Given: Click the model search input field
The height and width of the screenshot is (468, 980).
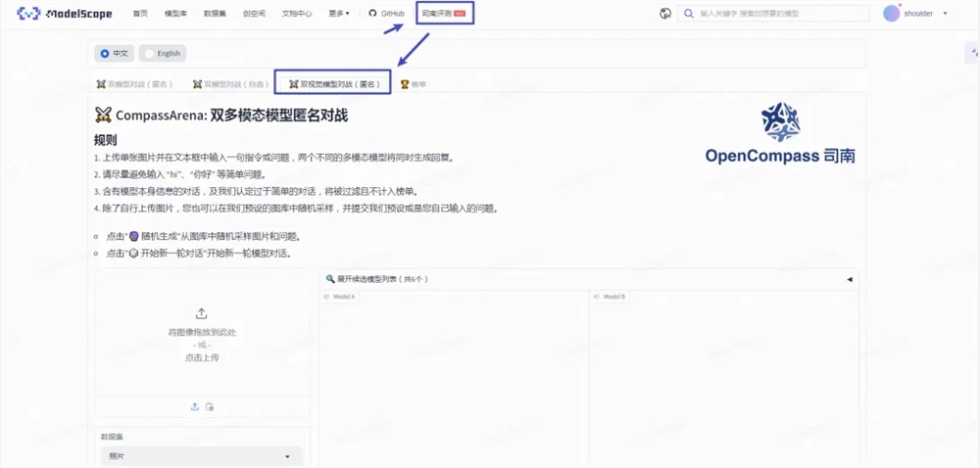Looking at the screenshot, I should tap(781, 14).
